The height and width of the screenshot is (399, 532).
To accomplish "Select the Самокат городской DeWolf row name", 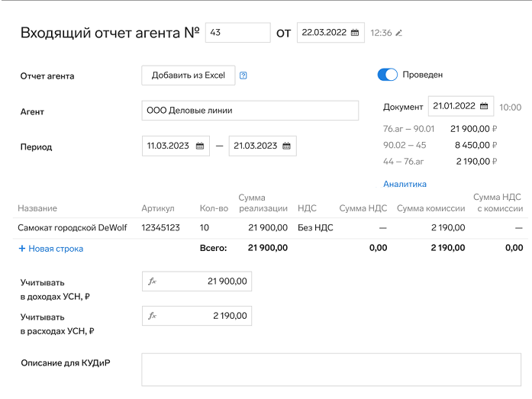I will [x=72, y=227].
